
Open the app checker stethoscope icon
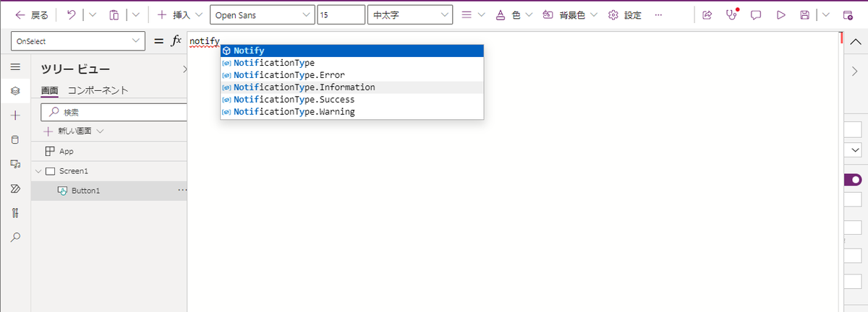pyautogui.click(x=732, y=14)
